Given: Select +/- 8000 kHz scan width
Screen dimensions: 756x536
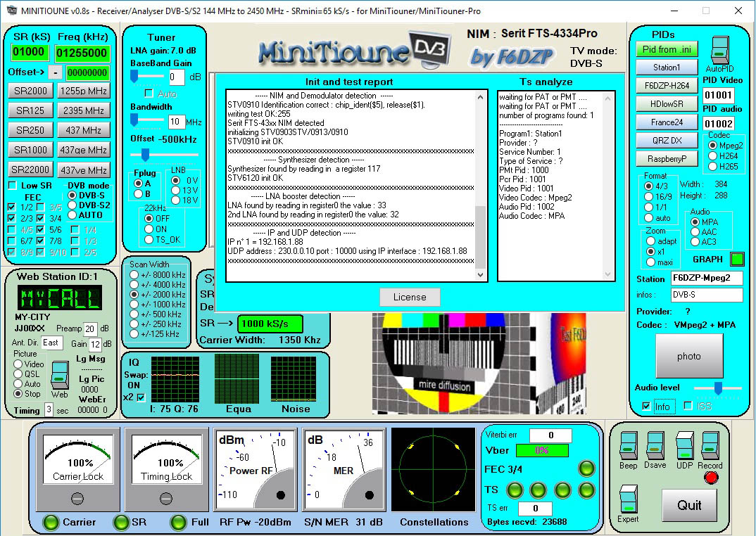Looking at the screenshot, I should click(134, 275).
